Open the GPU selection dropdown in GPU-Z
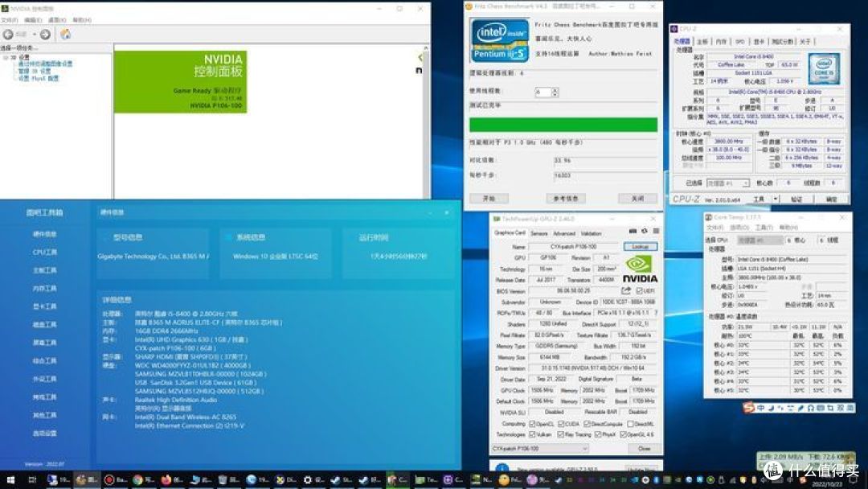Image resolution: width=868 pixels, height=489 pixels. (x=540, y=449)
